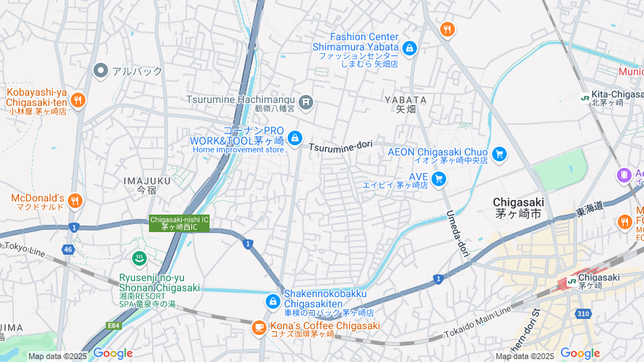Click the Kita-Chigasaki station icon
This screenshot has height=362, width=644.
(585, 98)
